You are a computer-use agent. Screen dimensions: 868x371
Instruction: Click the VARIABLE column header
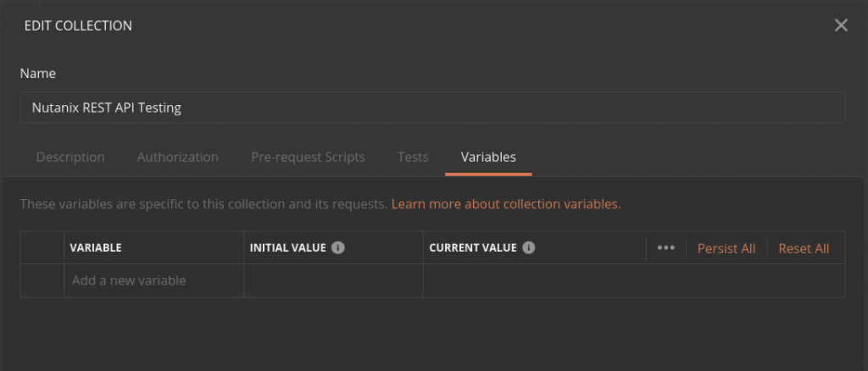96,247
